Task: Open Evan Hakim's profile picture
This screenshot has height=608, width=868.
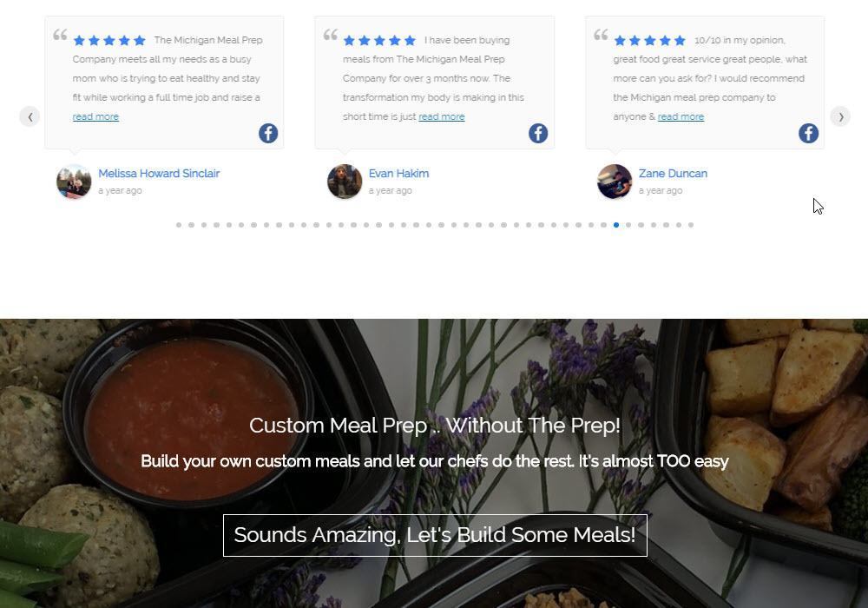Action: coord(345,182)
